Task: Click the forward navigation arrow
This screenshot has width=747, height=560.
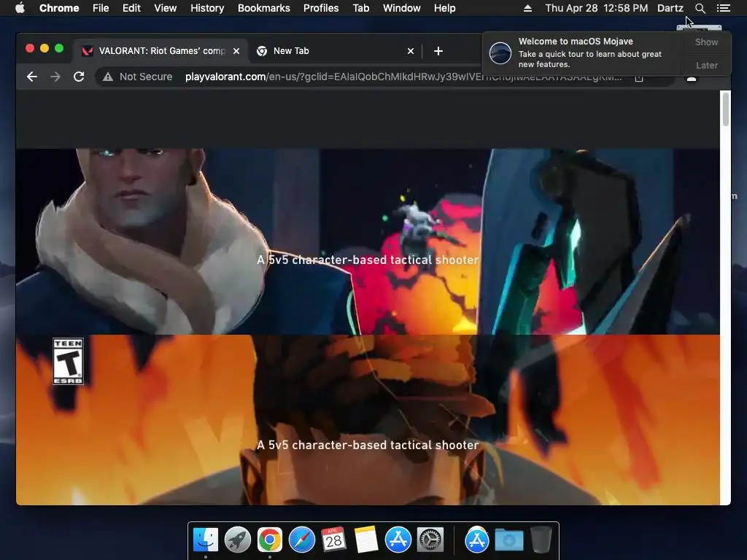Action: (x=55, y=77)
